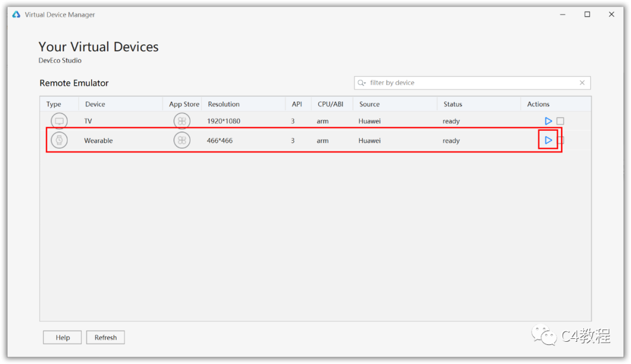
Task: Click the search magnifier icon
Action: click(362, 83)
